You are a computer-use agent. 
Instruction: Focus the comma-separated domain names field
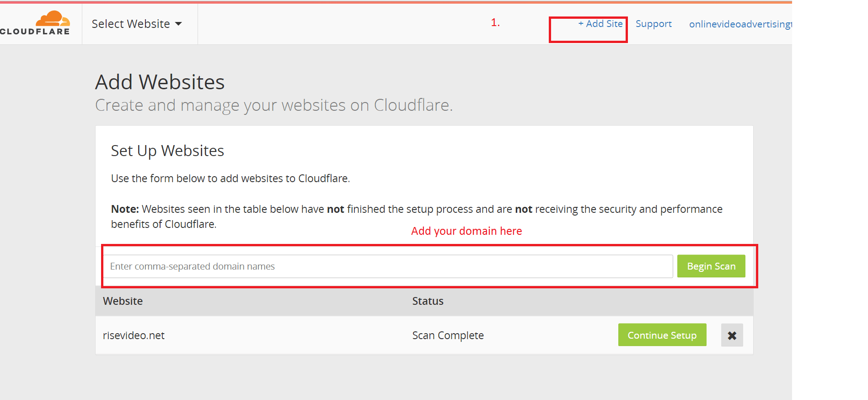coord(388,266)
